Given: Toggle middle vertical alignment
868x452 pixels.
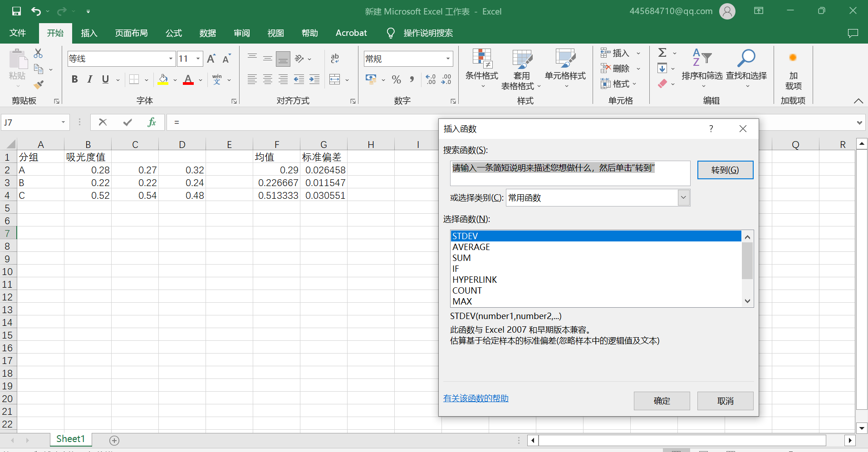Looking at the screenshot, I should (x=268, y=59).
